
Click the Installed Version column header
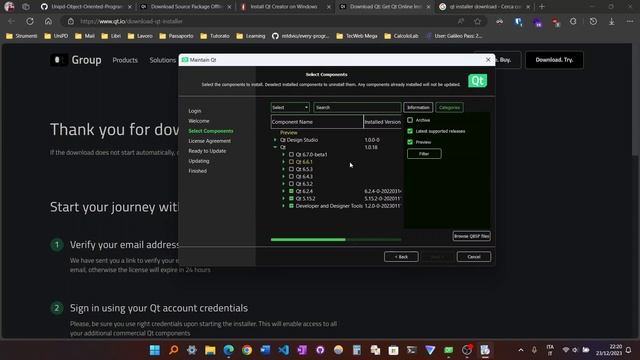(382, 122)
